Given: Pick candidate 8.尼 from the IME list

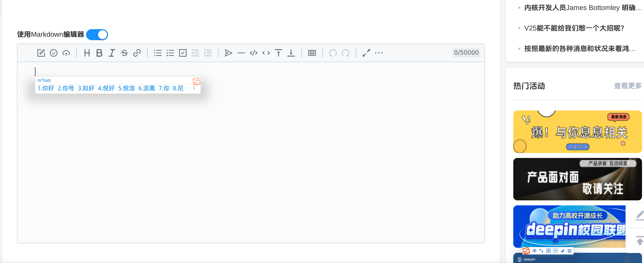Looking at the screenshot, I should [x=178, y=88].
